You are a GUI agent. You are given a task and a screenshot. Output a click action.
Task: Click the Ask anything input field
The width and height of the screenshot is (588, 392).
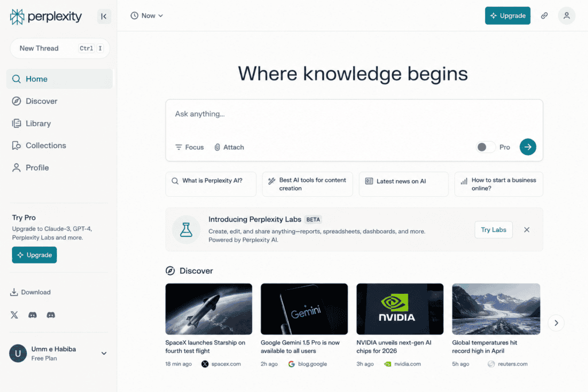[354, 114]
